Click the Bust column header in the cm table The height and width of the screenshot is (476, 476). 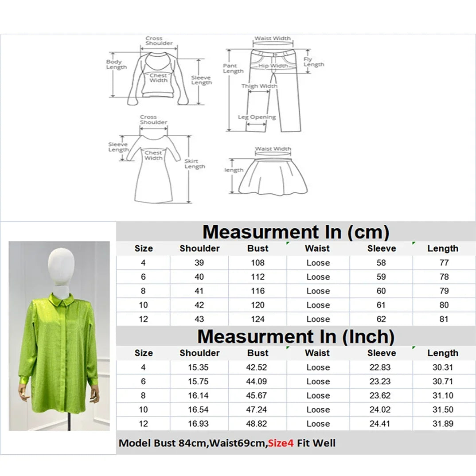click(257, 249)
